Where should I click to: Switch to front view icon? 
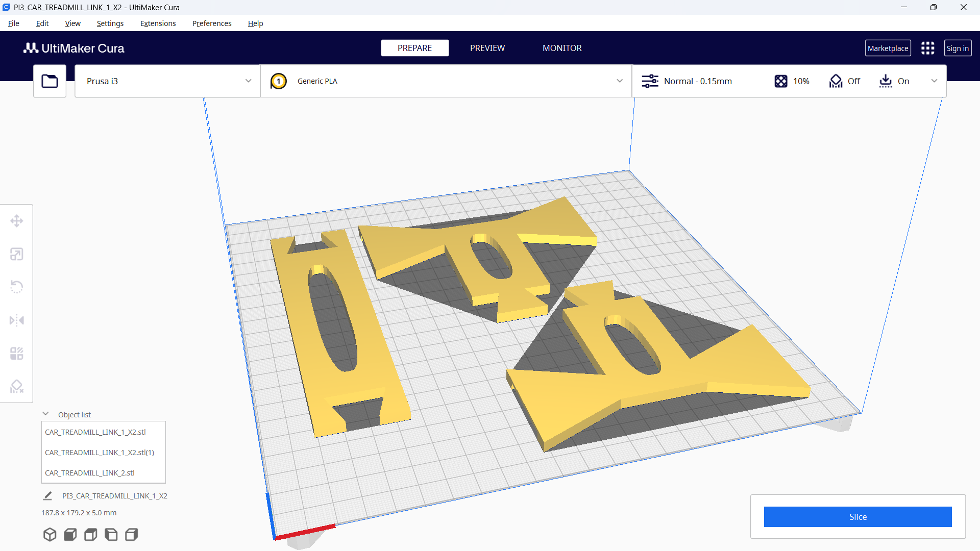tap(70, 534)
